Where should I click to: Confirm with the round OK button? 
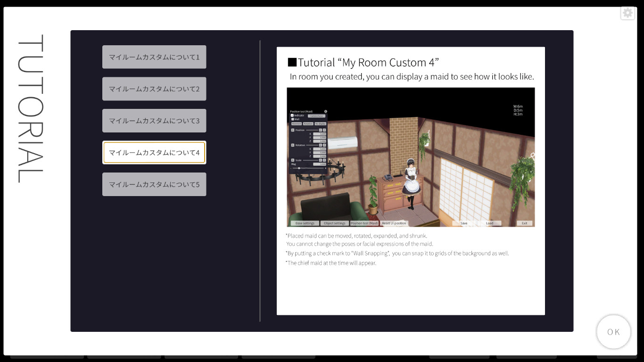(x=613, y=332)
